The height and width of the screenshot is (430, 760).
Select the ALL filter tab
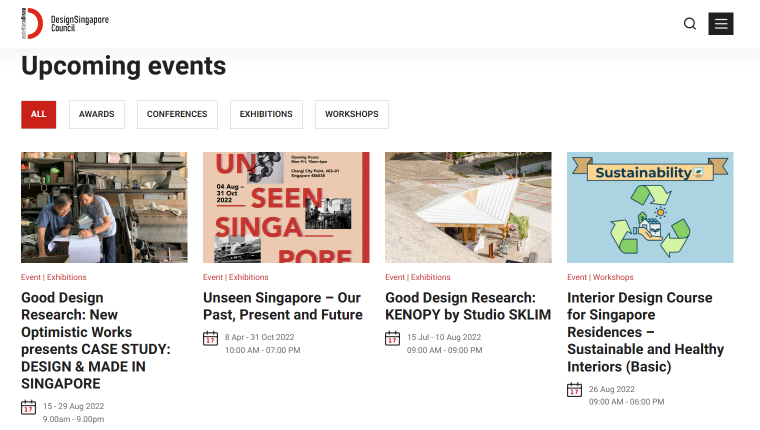coord(38,114)
